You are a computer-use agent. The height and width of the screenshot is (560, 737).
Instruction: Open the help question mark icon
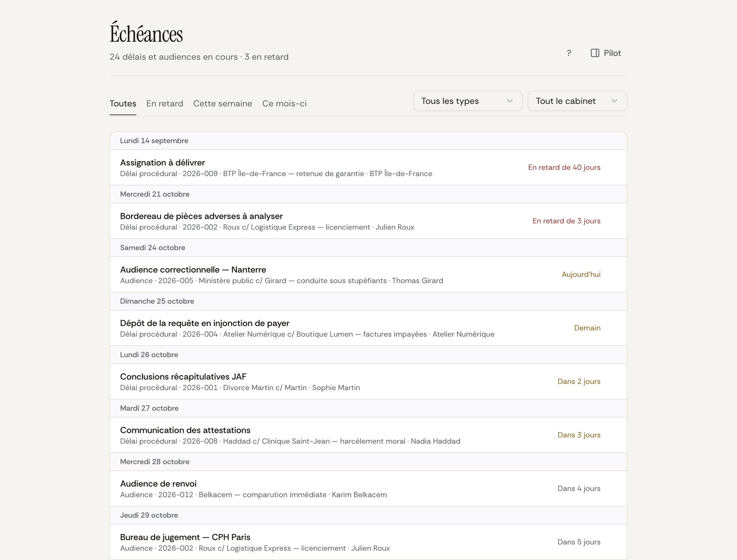pyautogui.click(x=569, y=53)
